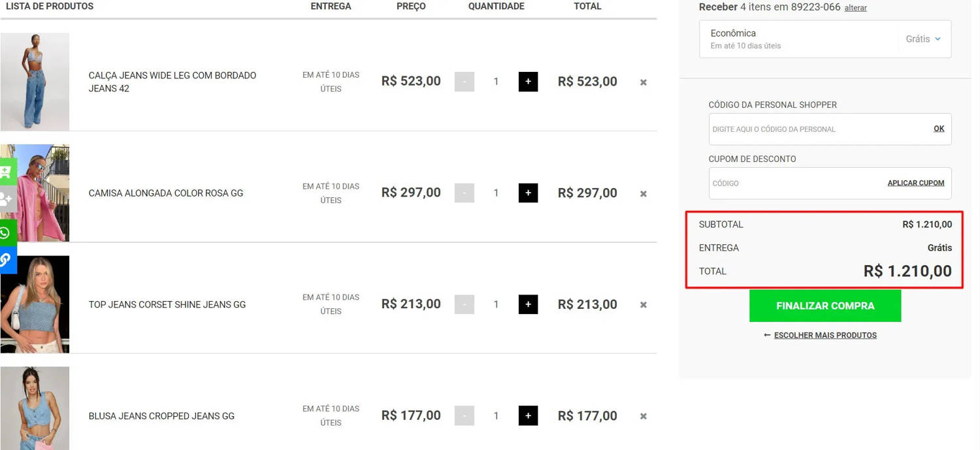Remove Camisa Alongada Color Rosa item
The height and width of the screenshot is (450, 980).
(644, 194)
